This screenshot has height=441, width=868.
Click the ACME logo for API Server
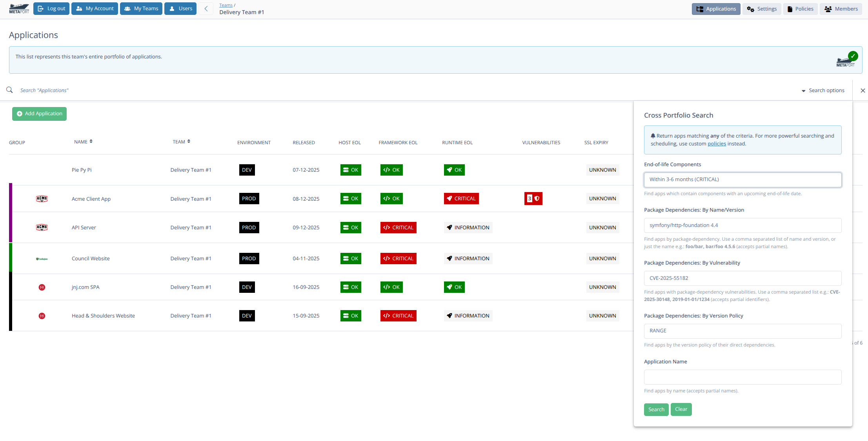click(x=42, y=227)
